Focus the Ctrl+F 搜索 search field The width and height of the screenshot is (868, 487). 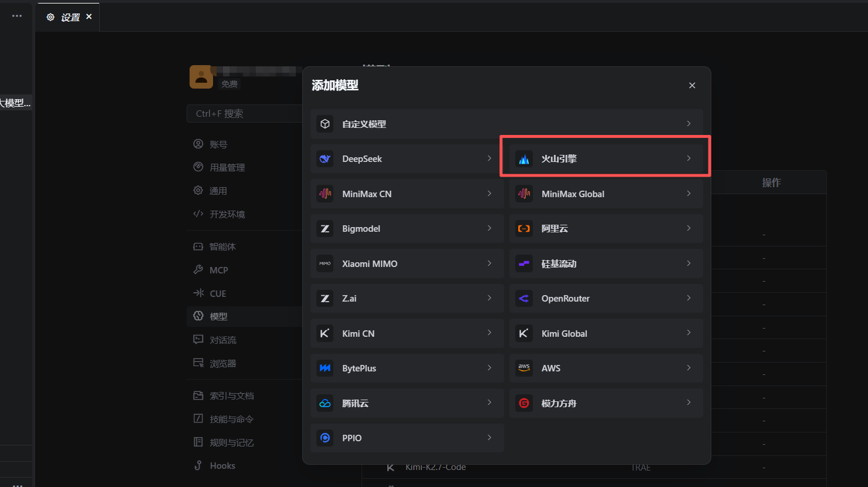245,113
